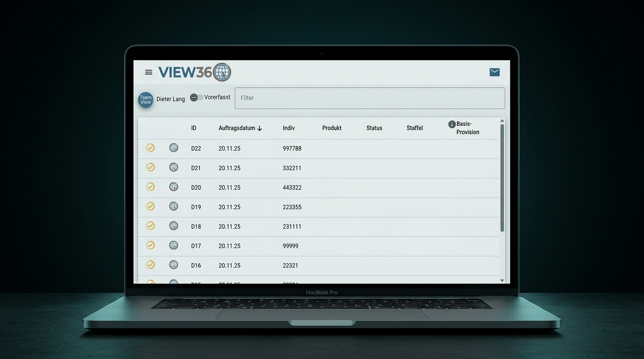The image size is (644, 359).
Task: Click the yellow check icon for D19
Action: 150,206
